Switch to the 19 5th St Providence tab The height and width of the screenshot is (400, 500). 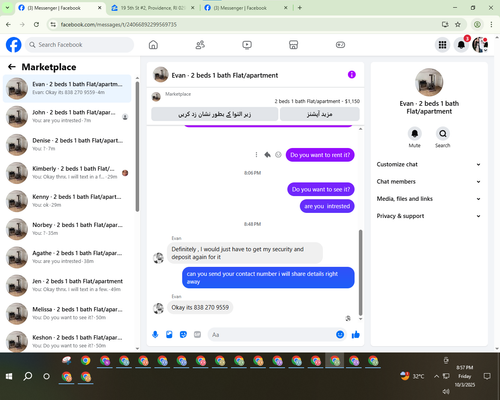[153, 8]
